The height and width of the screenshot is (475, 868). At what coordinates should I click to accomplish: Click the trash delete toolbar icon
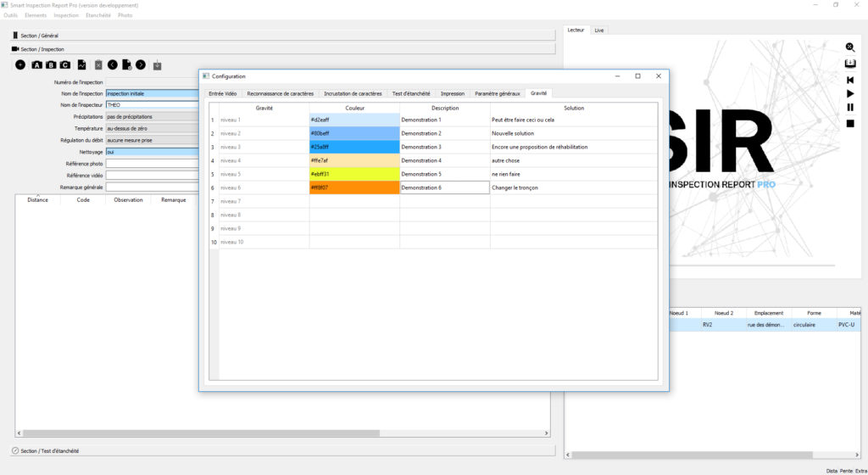98,64
